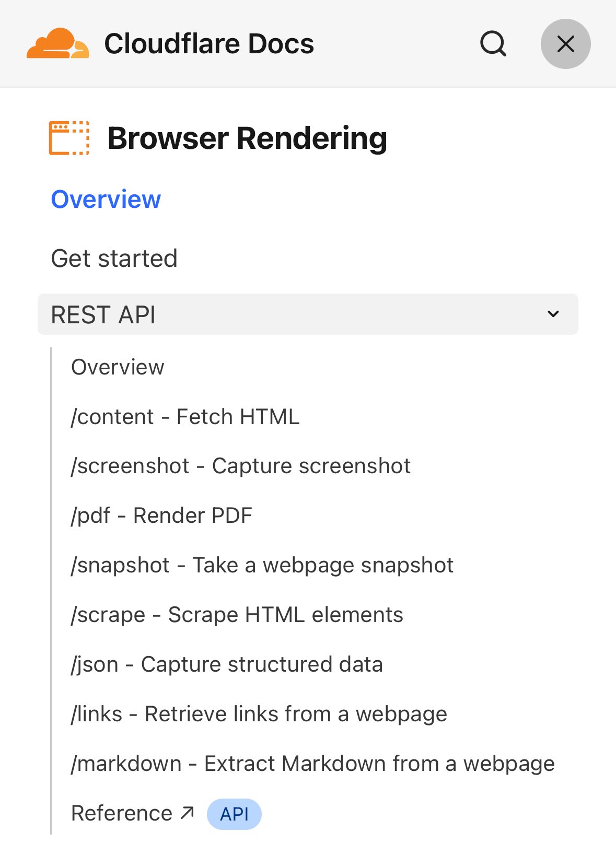616x855 pixels.
Task: Go to Get started page
Action: (114, 258)
